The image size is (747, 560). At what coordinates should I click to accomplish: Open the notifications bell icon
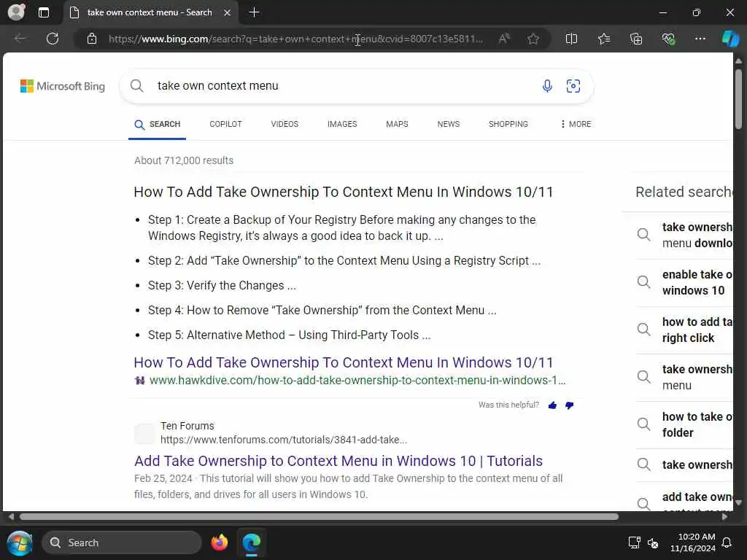[x=727, y=542]
